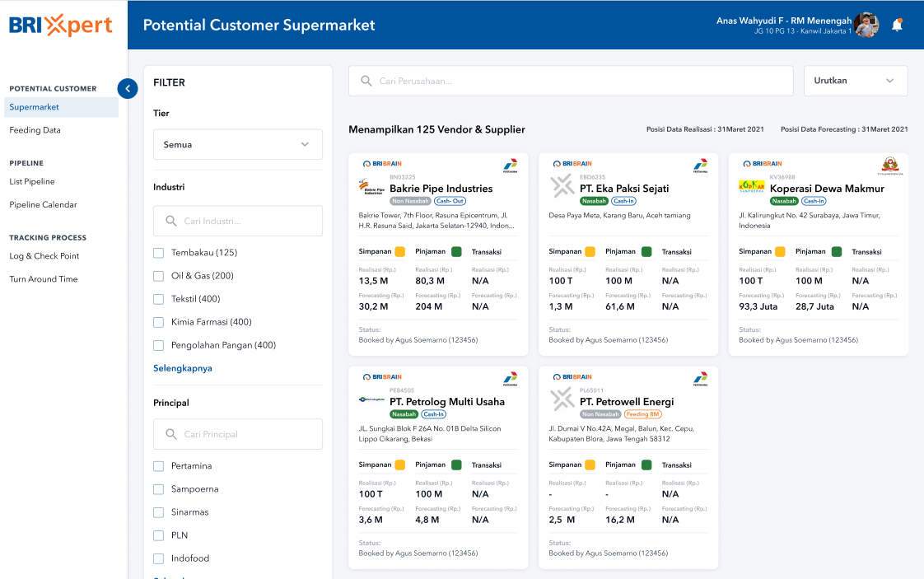
Task: Check the PLN principal checkbox
Action: [158, 535]
